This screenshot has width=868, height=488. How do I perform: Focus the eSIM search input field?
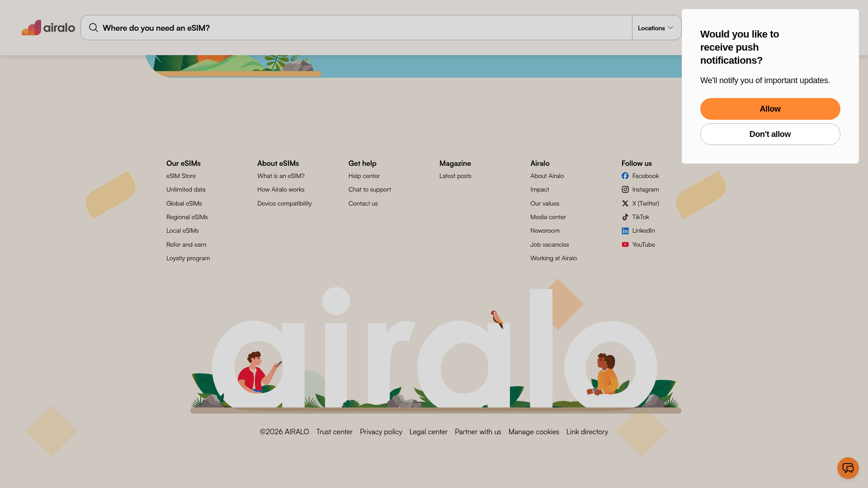pyautogui.click(x=356, y=28)
